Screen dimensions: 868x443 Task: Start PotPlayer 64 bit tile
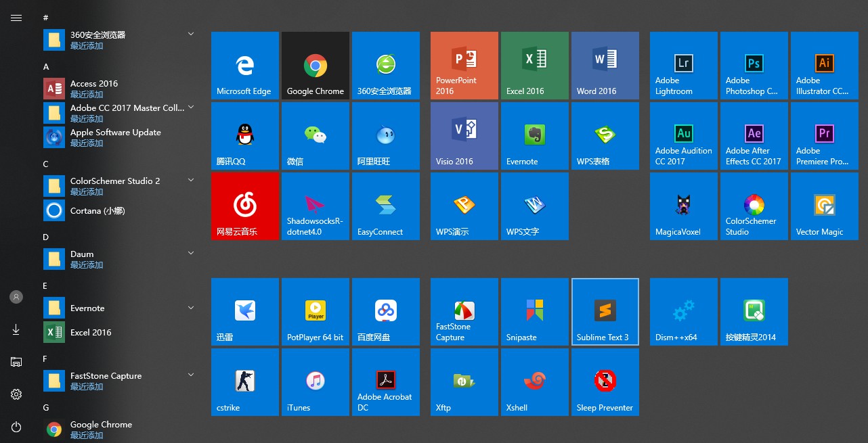(315, 312)
